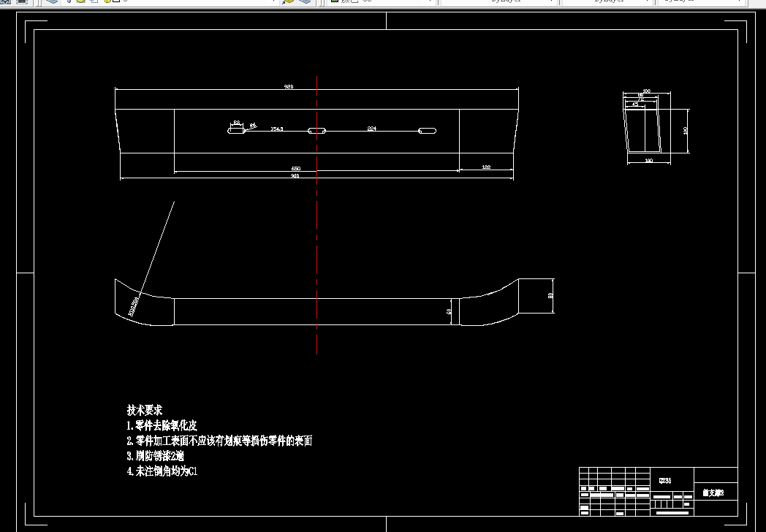Open the Layer Properties Manager icon
Screen dimensions: 766x532
tap(51, 1)
